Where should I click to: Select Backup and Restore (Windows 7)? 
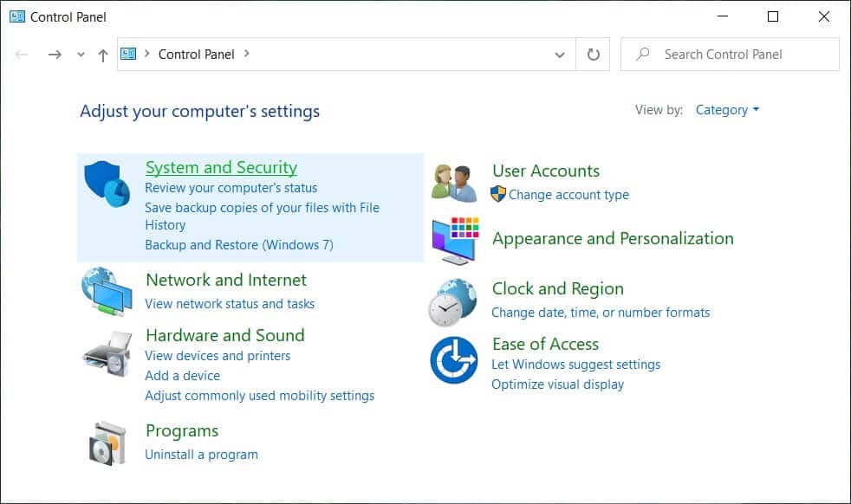(238, 244)
